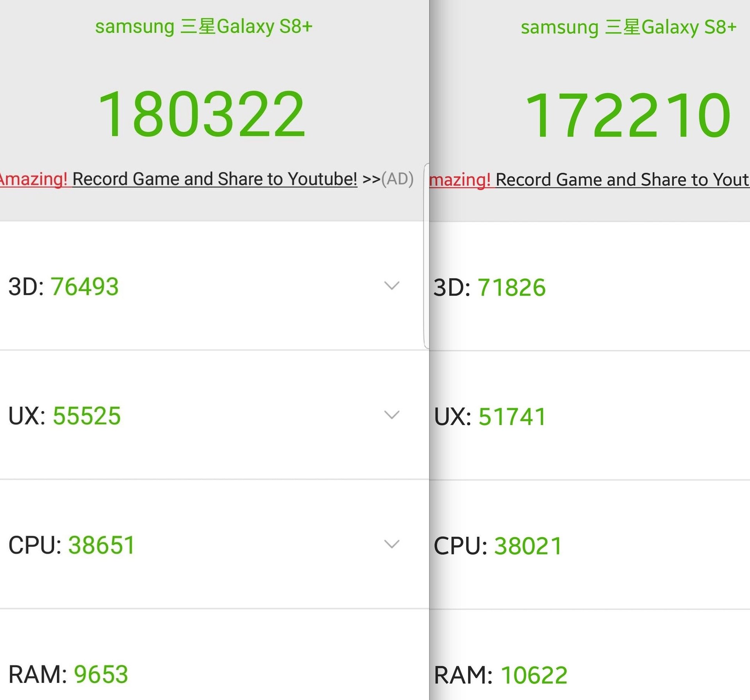750x700 pixels.
Task: Open the right CPU: 38021 row
Action: pyautogui.click(x=589, y=545)
